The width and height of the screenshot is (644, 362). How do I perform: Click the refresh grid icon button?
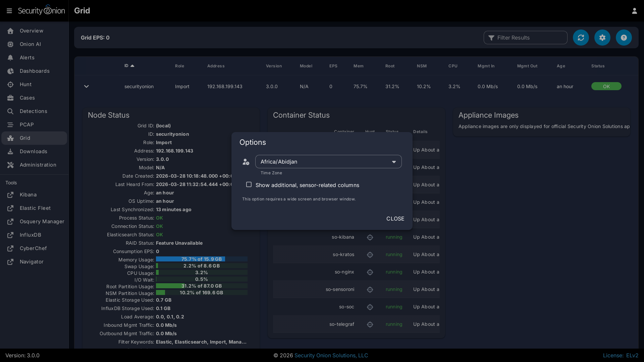(x=581, y=38)
